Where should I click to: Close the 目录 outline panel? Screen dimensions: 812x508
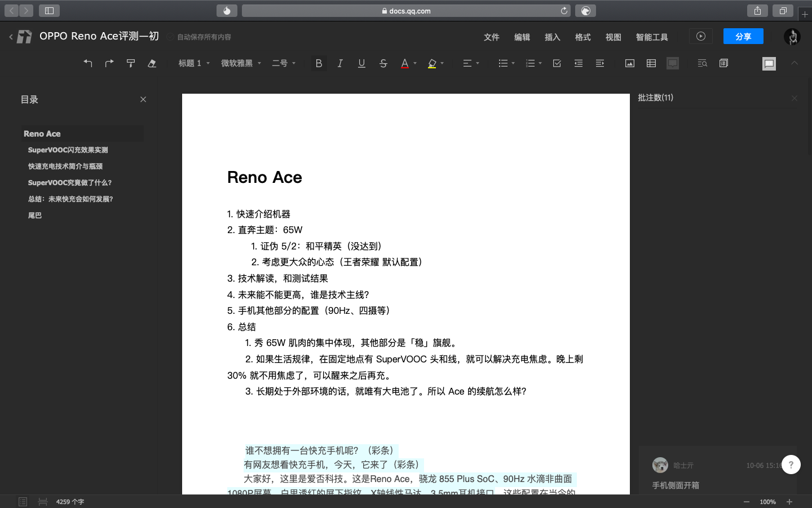tap(143, 99)
